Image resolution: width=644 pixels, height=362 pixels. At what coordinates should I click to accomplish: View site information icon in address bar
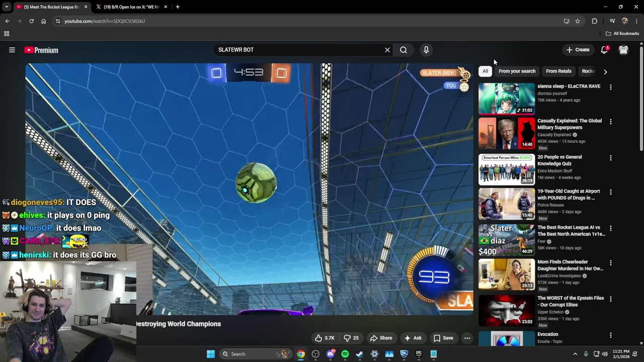pos(58,21)
